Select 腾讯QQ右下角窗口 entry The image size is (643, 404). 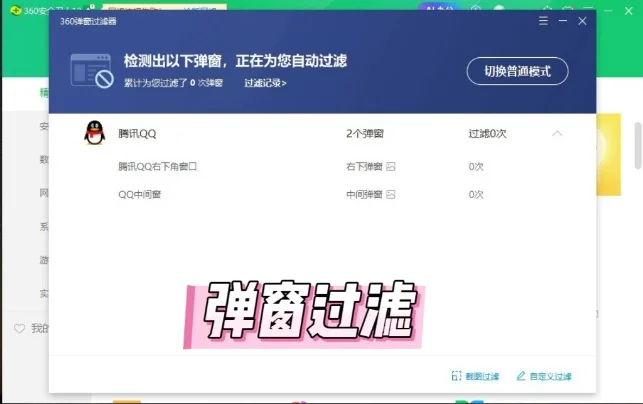(x=157, y=167)
